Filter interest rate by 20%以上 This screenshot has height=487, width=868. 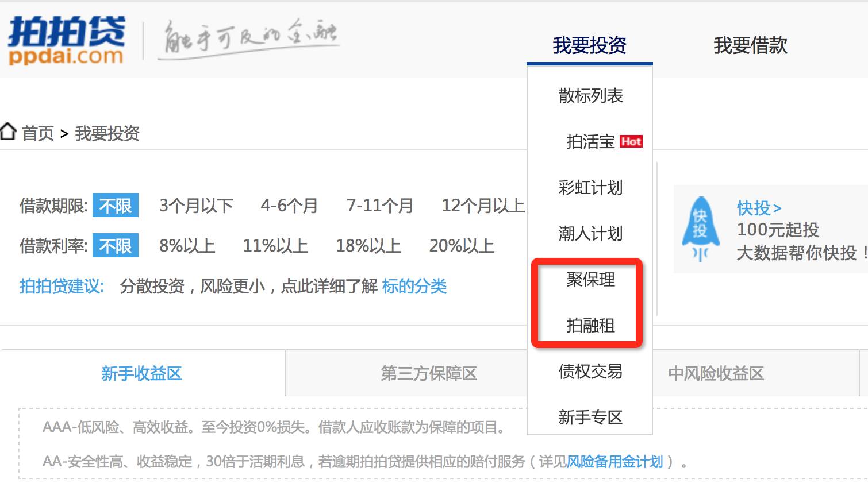[x=462, y=246]
